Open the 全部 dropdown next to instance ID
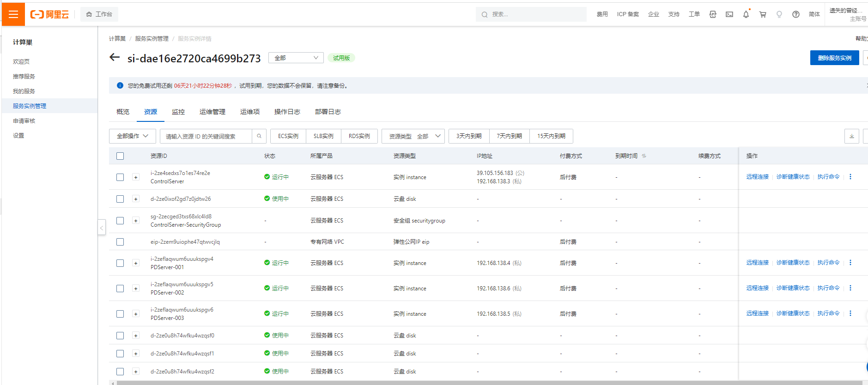 tap(296, 58)
